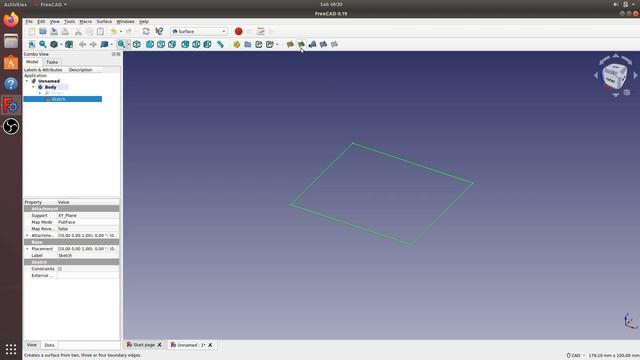Switch to the Tasks tab
Screen dimensions: 640x360
coord(52,62)
